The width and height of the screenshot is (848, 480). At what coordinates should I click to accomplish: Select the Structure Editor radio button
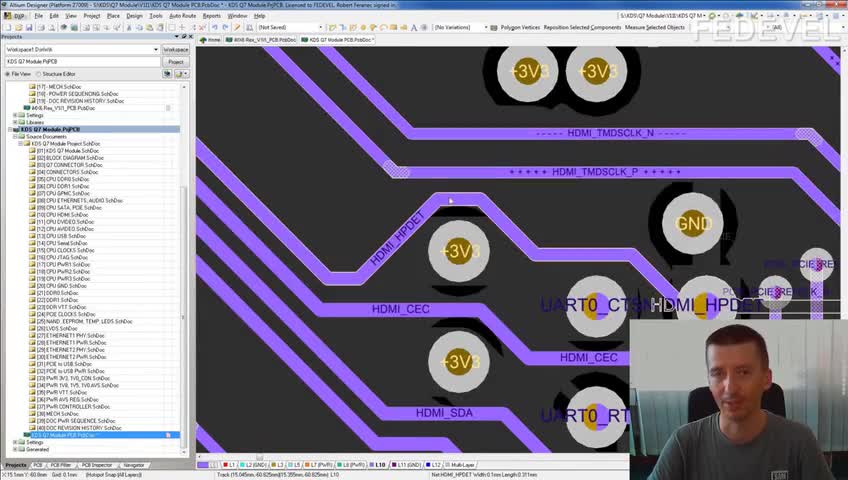tap(38, 74)
